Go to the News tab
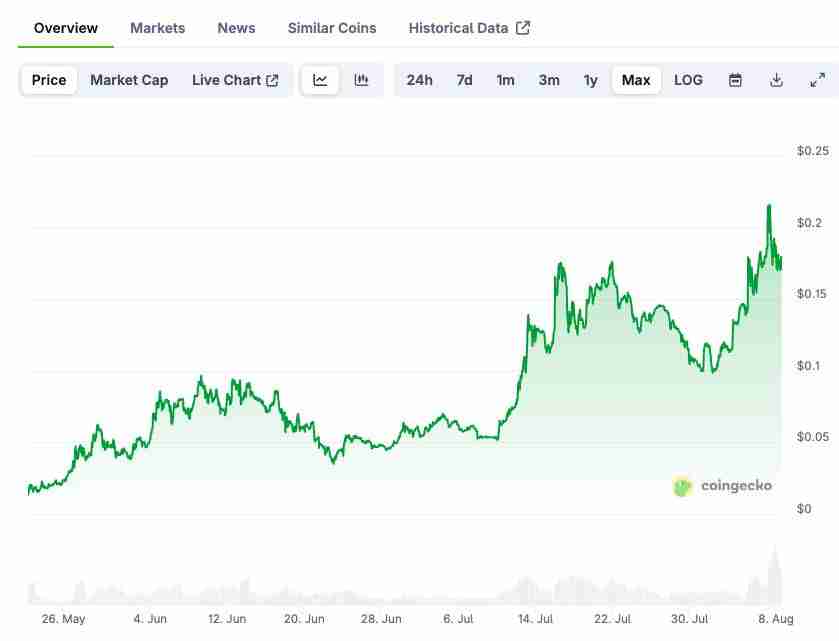The height and width of the screenshot is (641, 839). pos(236,28)
